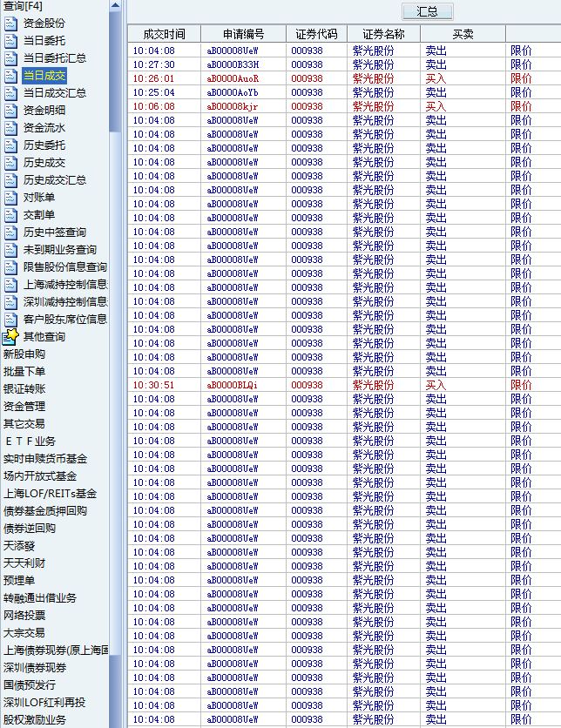This screenshot has height=728, width=561.
Task: Open 资金管理 menu
Action: pos(24,407)
